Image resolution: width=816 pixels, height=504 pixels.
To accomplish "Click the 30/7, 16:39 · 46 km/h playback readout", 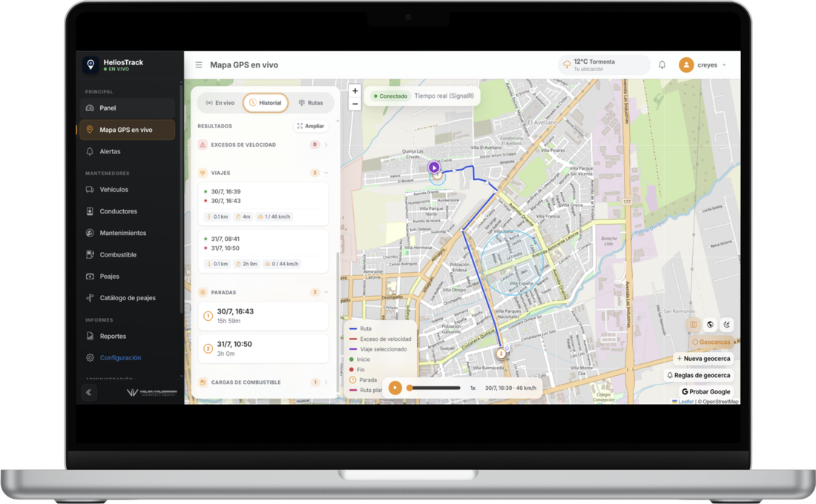I will [510, 388].
